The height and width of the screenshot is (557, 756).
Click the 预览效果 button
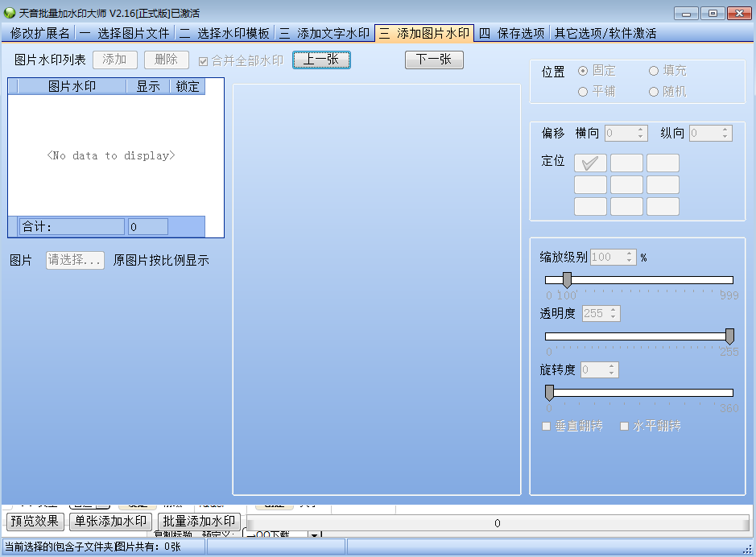click(35, 521)
